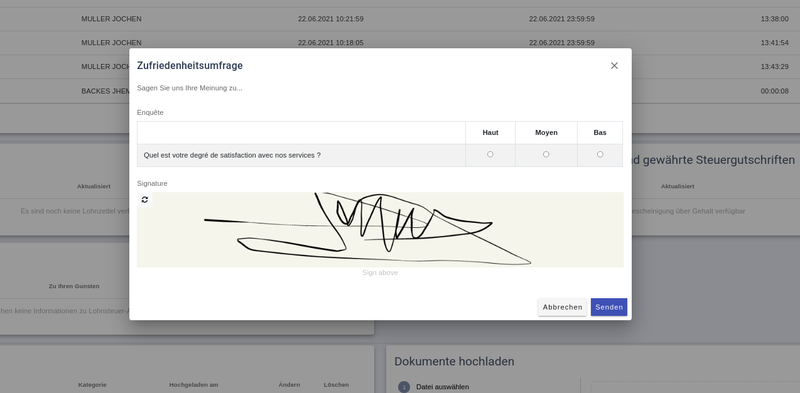Choose the Bas satisfaction radio option
800x393 pixels.
pos(600,154)
